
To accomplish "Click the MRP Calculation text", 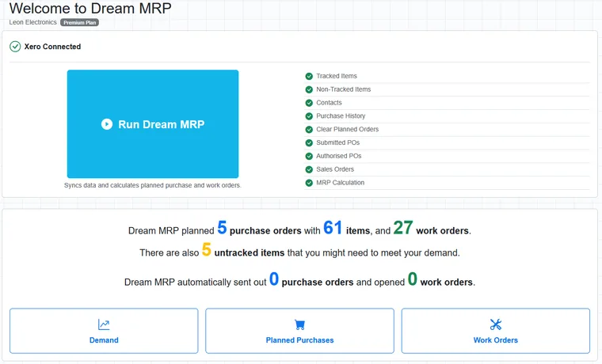I will [x=340, y=183].
